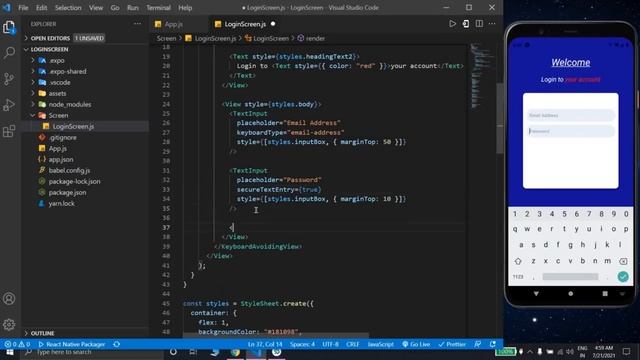Click notifications bell in status bar
640x360 pixels.
click(x=493, y=344)
